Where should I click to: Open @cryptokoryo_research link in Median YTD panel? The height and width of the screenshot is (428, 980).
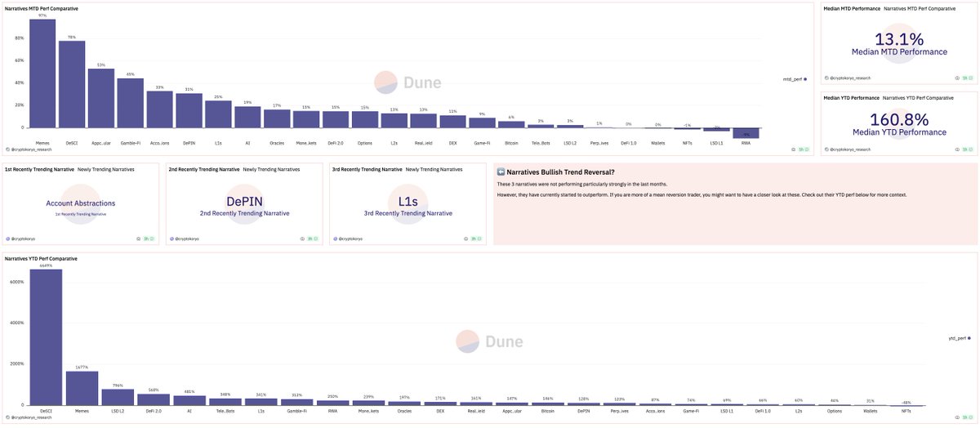coord(851,149)
